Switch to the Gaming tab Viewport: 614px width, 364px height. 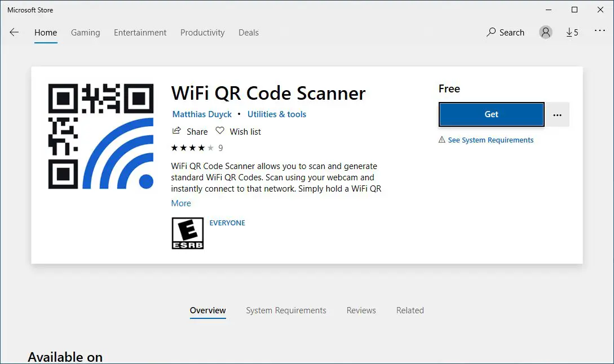(85, 33)
